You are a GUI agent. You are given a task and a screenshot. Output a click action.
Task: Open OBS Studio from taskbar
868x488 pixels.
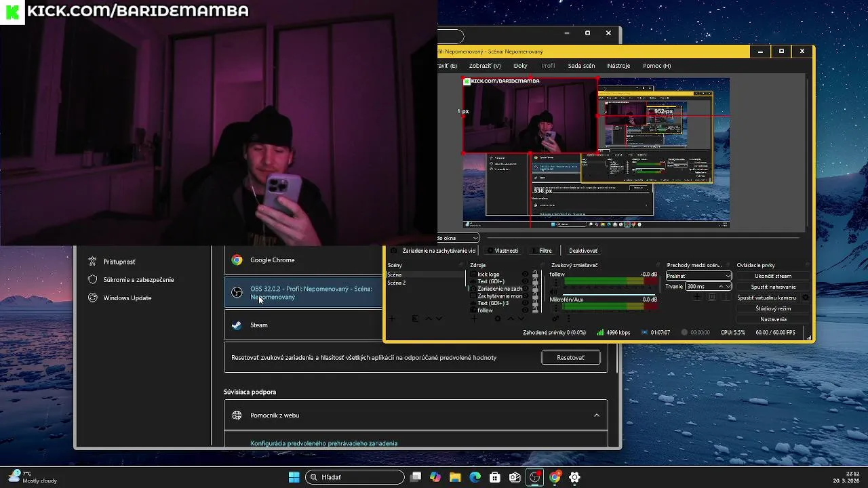pos(535,477)
